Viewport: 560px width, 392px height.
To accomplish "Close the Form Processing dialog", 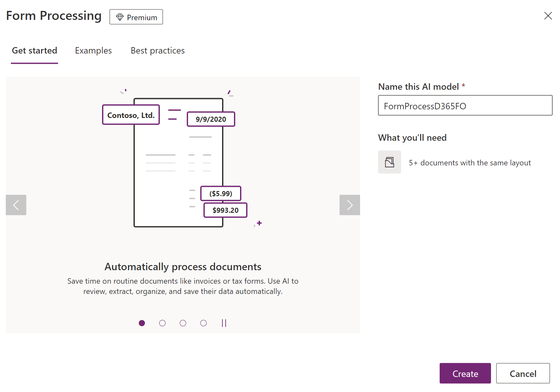I will [548, 16].
